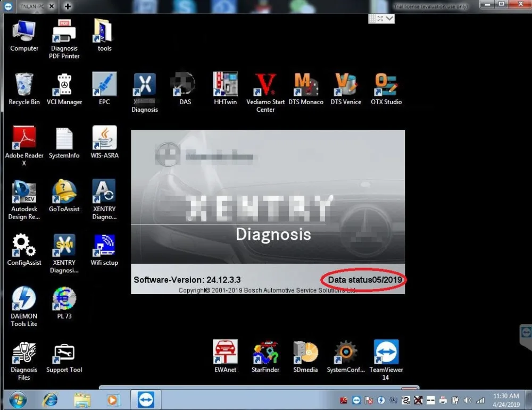Open Windows Explorer from the taskbar
This screenshot has width=532, height=410.
pyautogui.click(x=82, y=400)
